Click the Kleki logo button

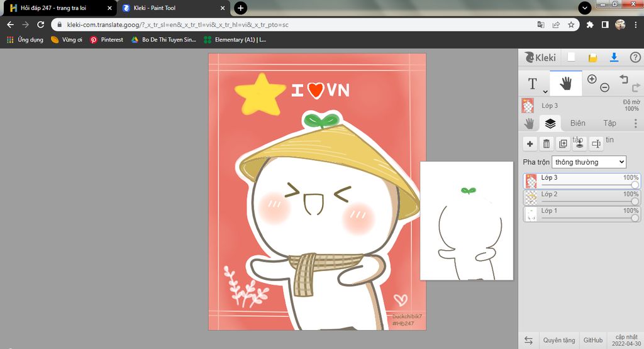540,57
